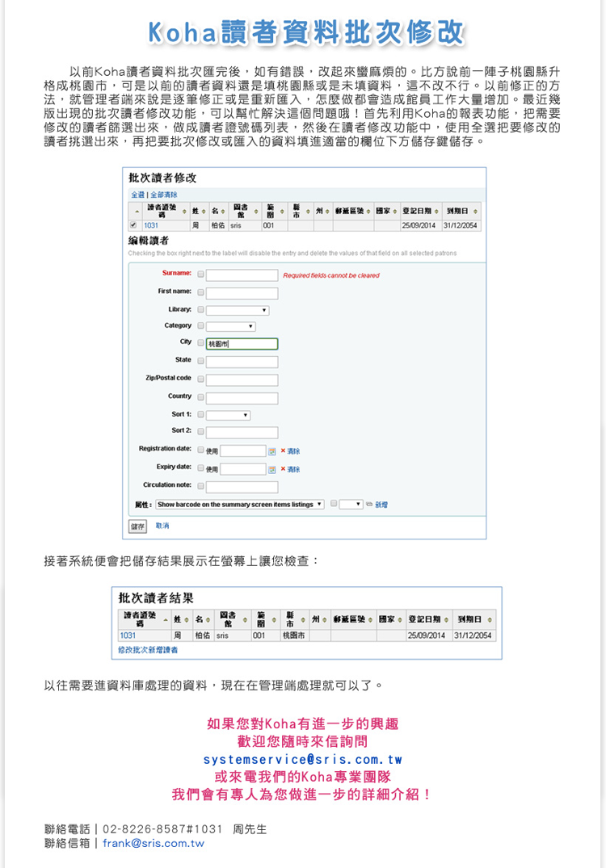Click the 桃園市 cell in the results table
The width and height of the screenshot is (606, 868).
tap(295, 635)
